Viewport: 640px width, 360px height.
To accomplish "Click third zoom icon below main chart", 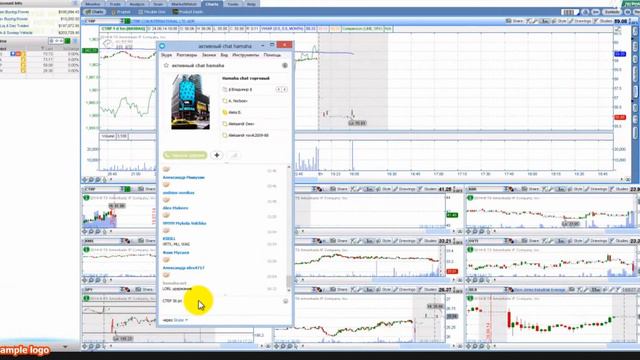I will pyautogui.click(x=98, y=180).
